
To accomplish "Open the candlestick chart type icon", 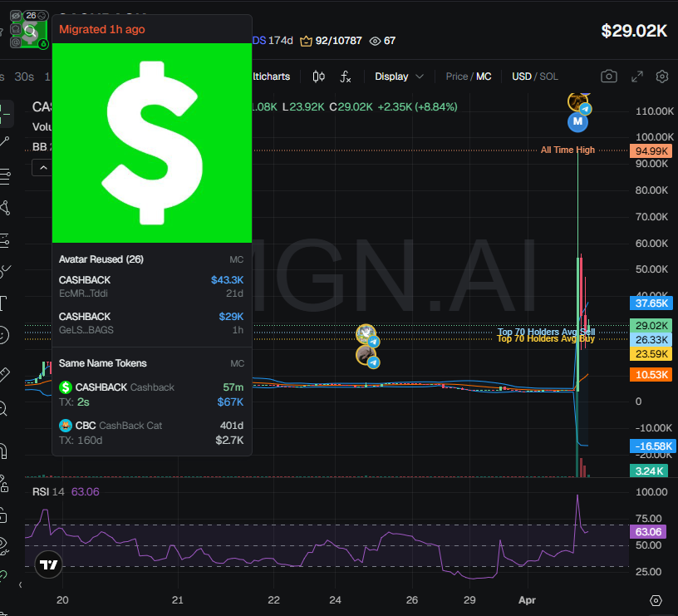I will [x=319, y=76].
